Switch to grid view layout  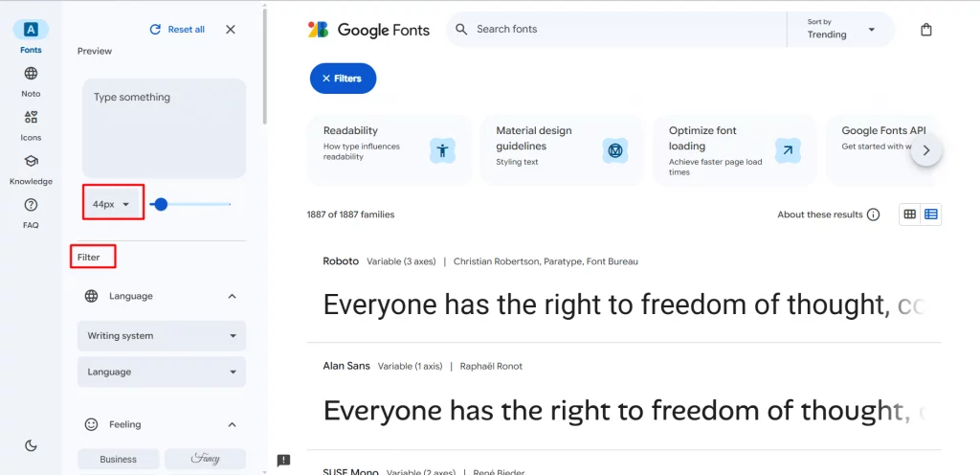point(910,215)
